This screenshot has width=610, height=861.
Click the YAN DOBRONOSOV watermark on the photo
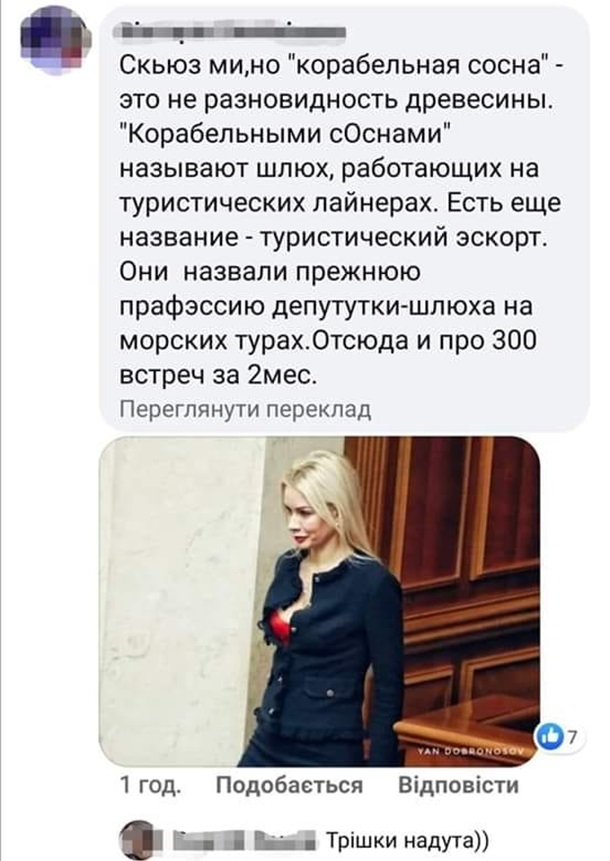coord(473,753)
